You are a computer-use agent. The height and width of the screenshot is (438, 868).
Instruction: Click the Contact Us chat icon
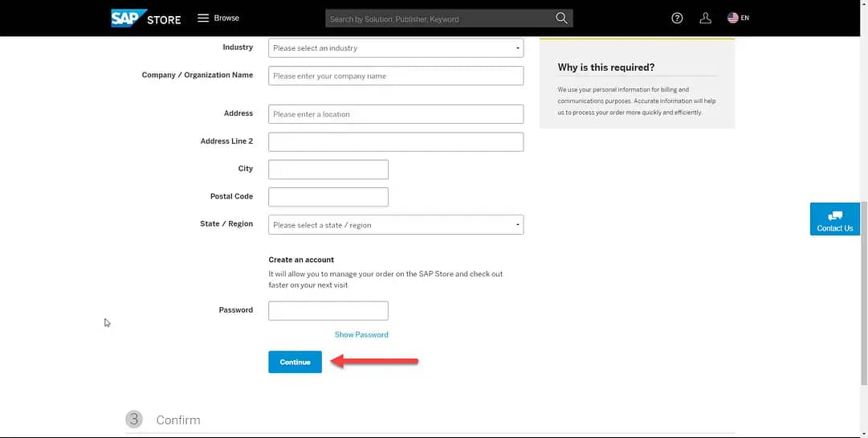pyautogui.click(x=835, y=216)
